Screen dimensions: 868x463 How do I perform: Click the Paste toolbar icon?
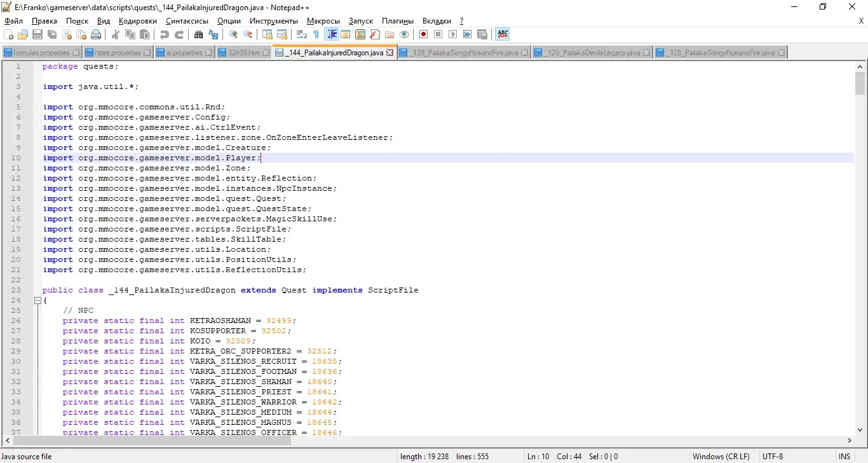(x=144, y=34)
